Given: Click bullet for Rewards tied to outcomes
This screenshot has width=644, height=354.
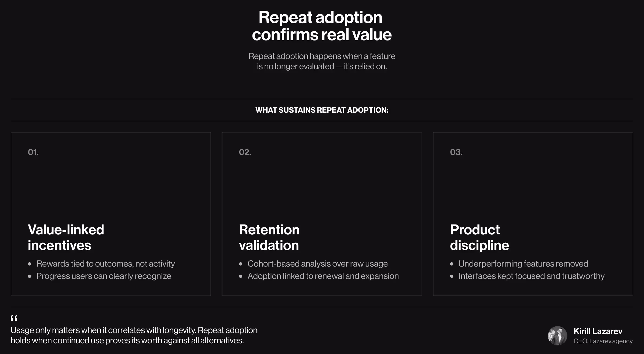Looking at the screenshot, I should (101, 264).
